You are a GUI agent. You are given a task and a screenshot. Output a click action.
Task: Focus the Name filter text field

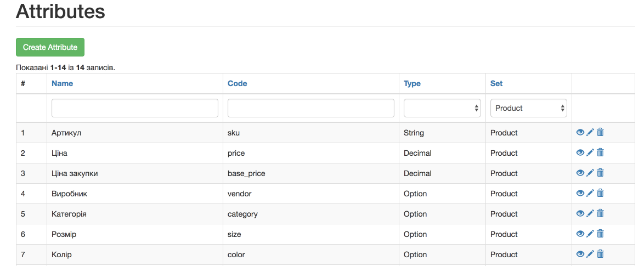click(x=135, y=108)
